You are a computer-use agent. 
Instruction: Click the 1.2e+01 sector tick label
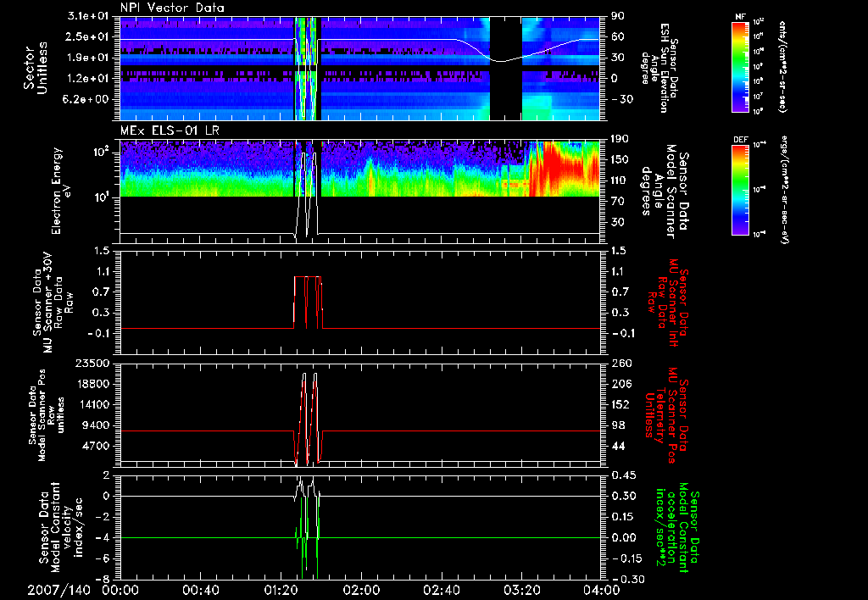tap(88, 78)
